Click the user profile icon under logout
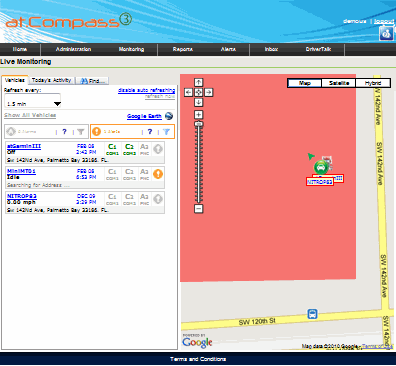Image resolution: width=396 pixels, height=366 pixels. (x=386, y=33)
